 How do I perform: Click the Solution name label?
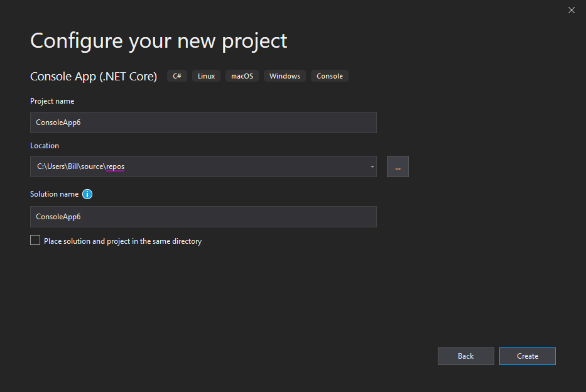55,194
